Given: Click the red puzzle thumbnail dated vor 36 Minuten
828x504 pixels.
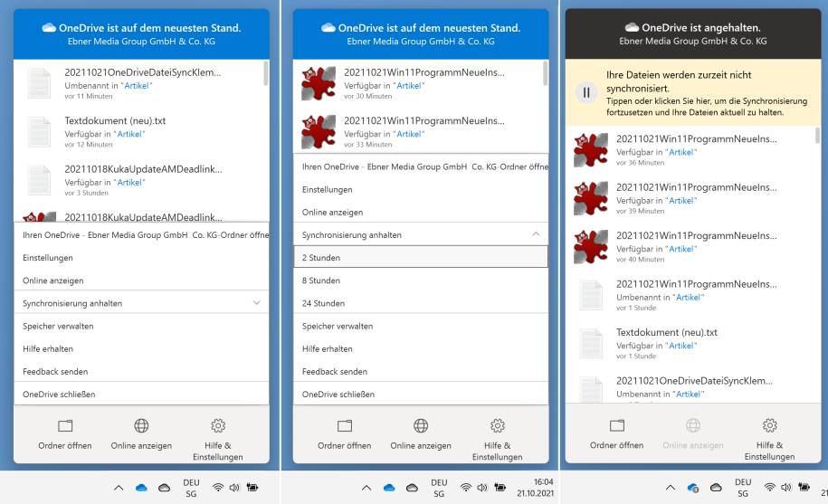Looking at the screenshot, I should (x=591, y=150).
